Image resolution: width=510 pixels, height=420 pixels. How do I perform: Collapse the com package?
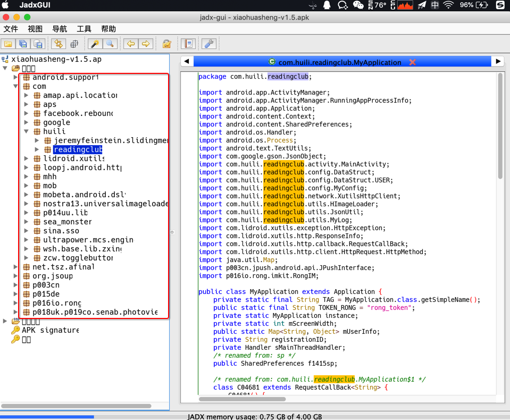(x=15, y=87)
